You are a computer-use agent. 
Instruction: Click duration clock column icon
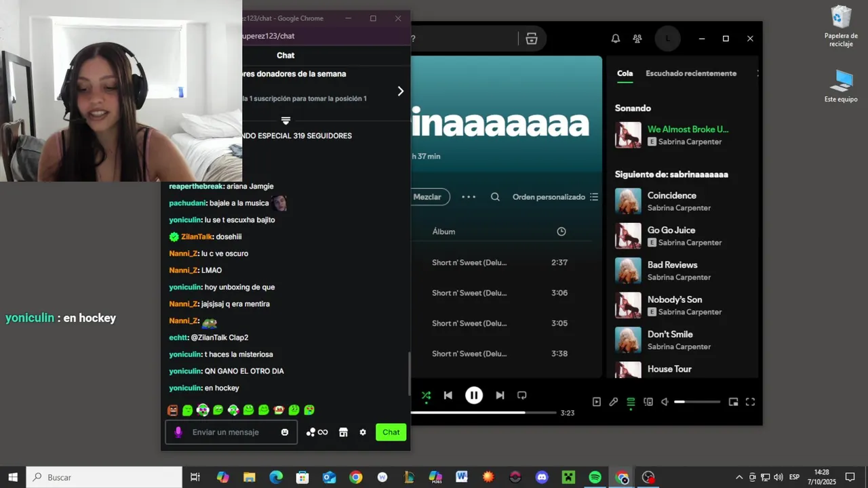[561, 232]
